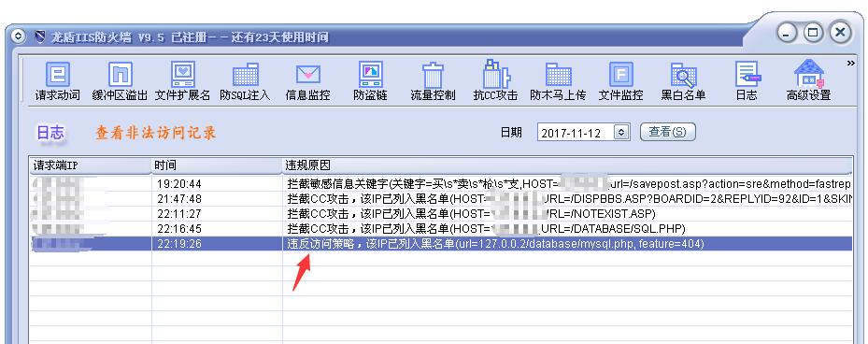This screenshot has width=868, height=344.
Task: Sort by the 违规原因 column header
Action: pos(567,165)
